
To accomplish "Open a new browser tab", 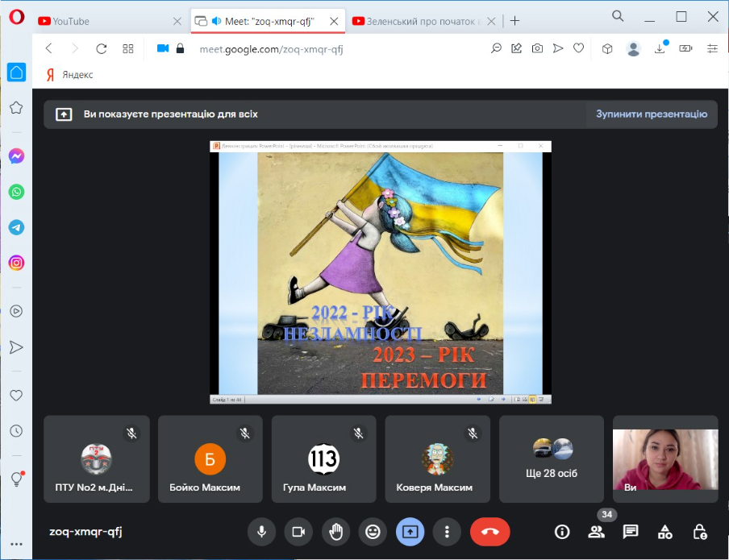I will 514,21.
